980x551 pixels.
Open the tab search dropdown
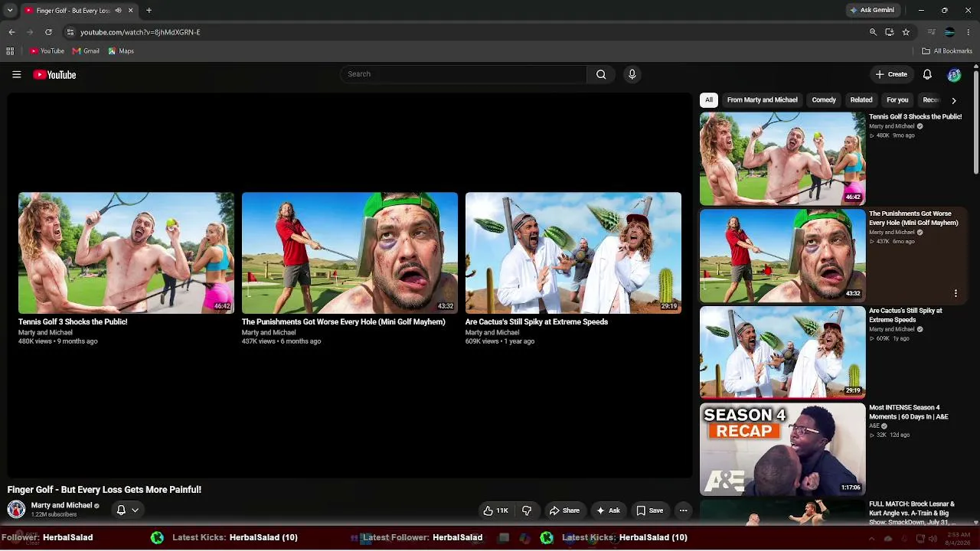(x=10, y=11)
